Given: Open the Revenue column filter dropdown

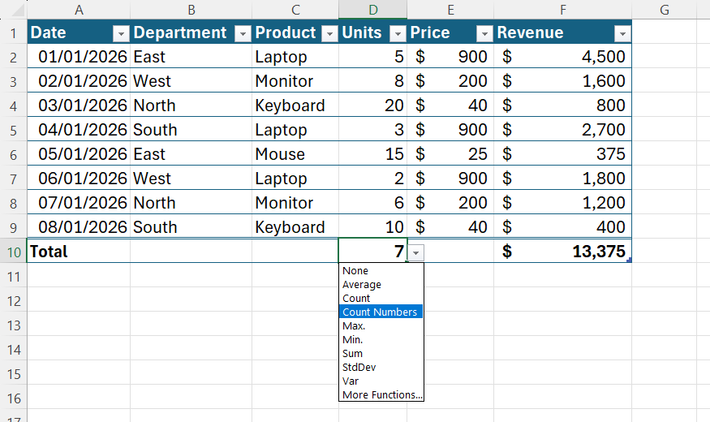Looking at the screenshot, I should [x=623, y=34].
